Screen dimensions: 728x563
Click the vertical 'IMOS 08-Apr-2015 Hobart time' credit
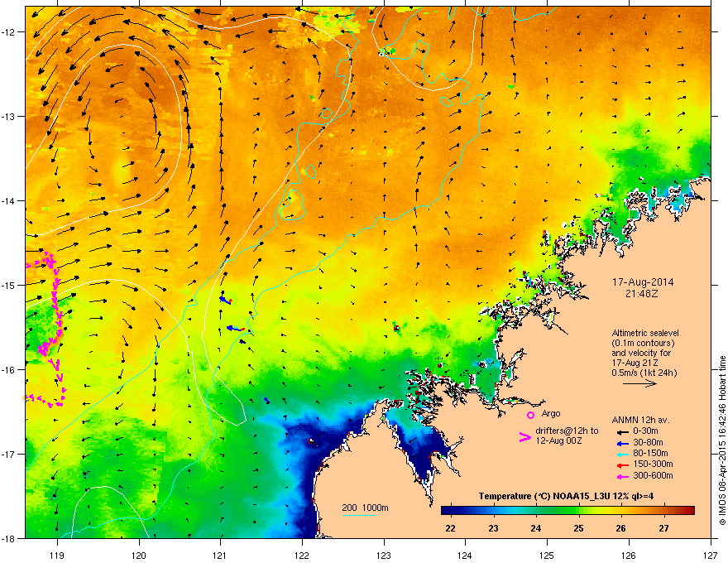click(x=722, y=440)
